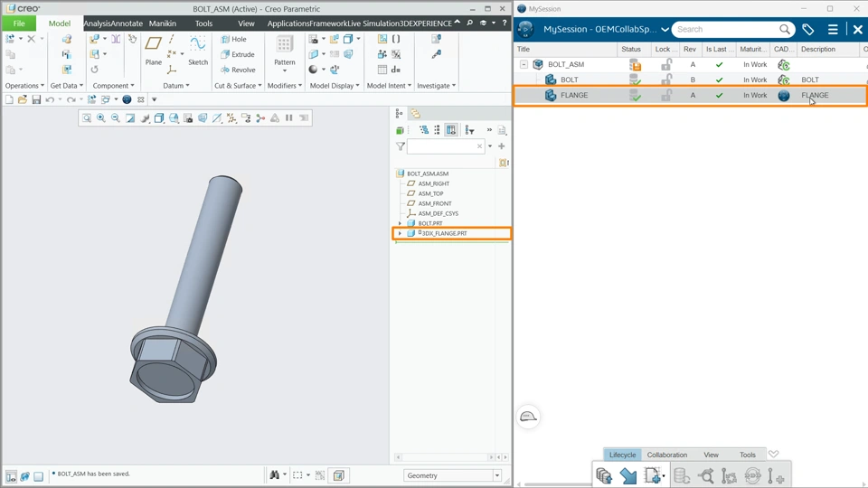The width and height of the screenshot is (868, 488).
Task: Switch to the Tools ribbon tab in Creo
Action: click(203, 23)
